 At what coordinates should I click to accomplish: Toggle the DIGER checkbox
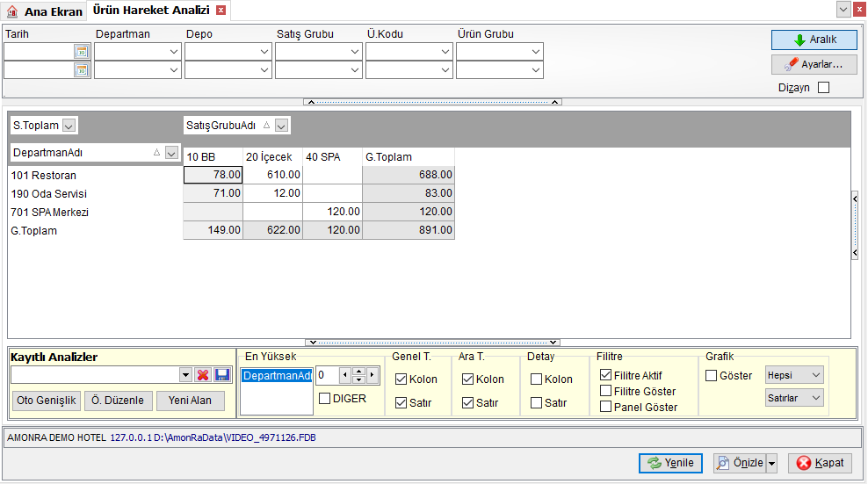325,398
